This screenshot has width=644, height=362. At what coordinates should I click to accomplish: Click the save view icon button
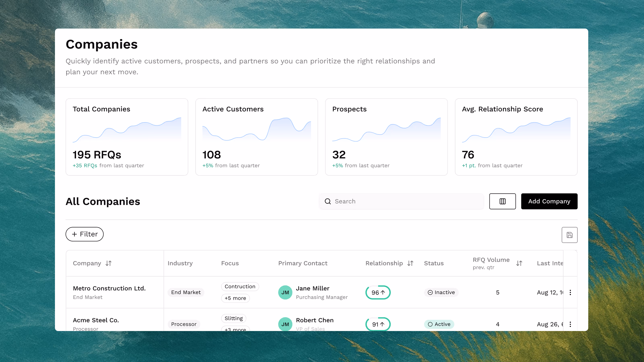click(569, 235)
